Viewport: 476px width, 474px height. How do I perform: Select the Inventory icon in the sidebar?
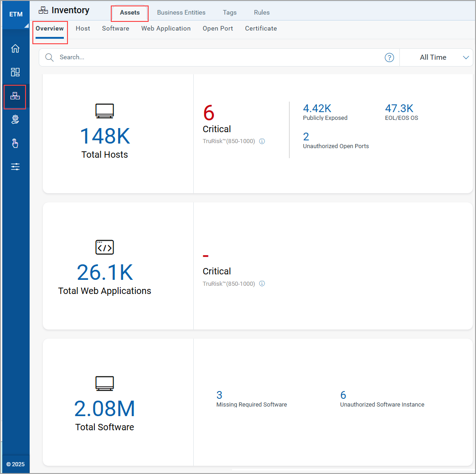(15, 96)
